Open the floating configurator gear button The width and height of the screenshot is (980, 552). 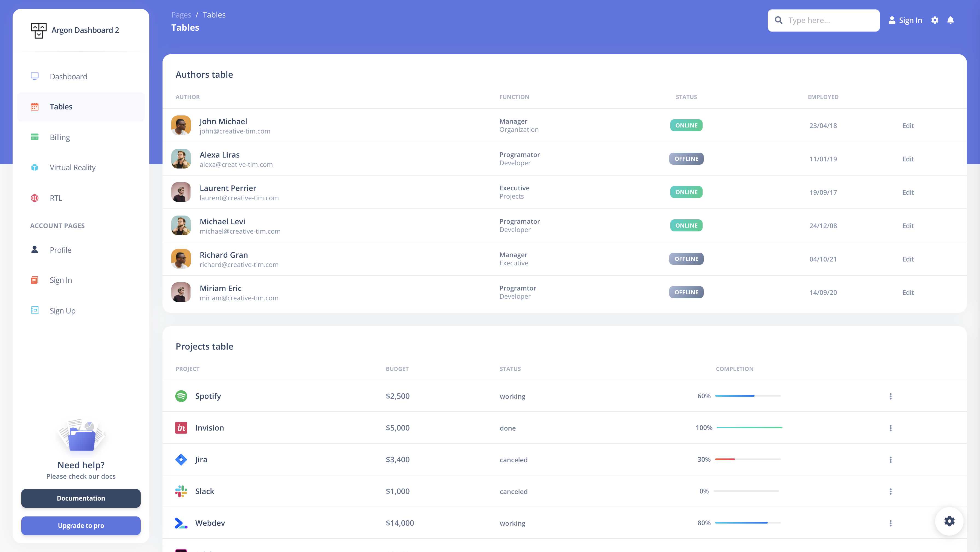[x=949, y=521]
